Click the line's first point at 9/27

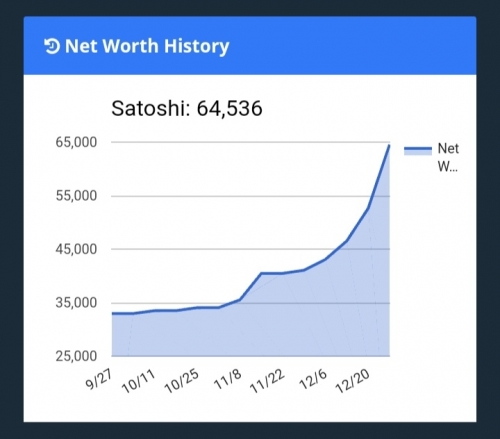pos(113,313)
